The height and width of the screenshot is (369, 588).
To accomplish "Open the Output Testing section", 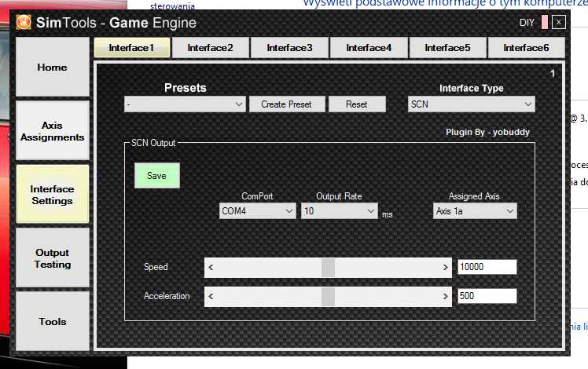I will pyautogui.click(x=53, y=258).
